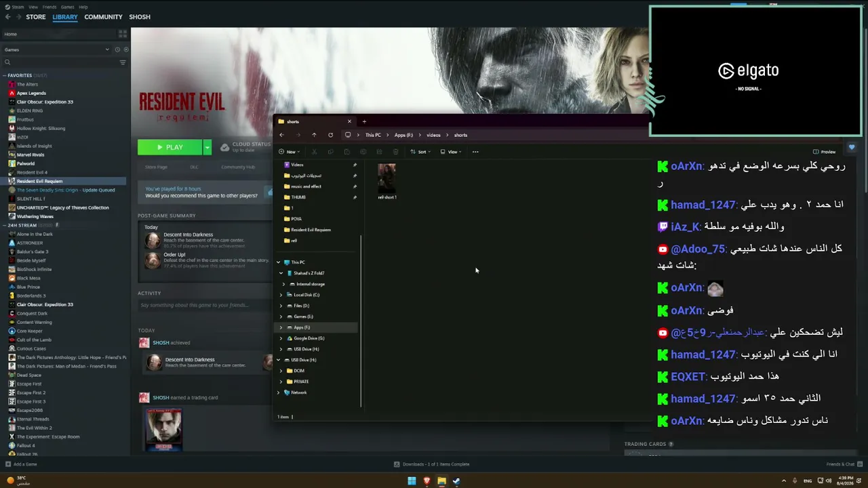Go up one folder in File Explorer
Screen dimensions: 868x488
tap(314, 135)
